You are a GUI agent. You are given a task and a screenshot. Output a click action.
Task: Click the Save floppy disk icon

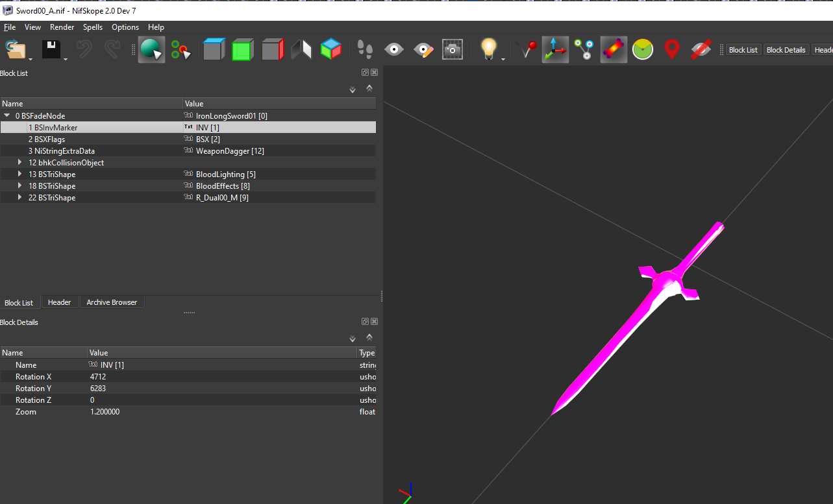[x=51, y=49]
